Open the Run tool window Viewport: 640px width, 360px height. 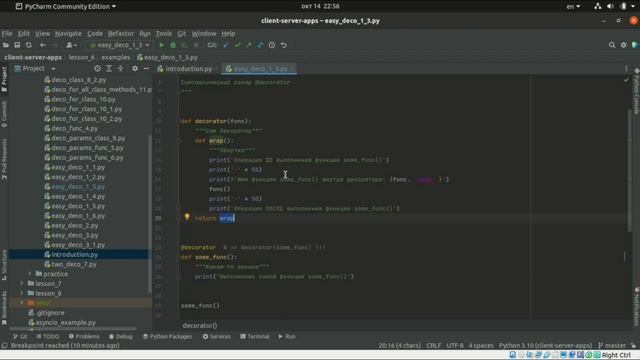point(287,336)
